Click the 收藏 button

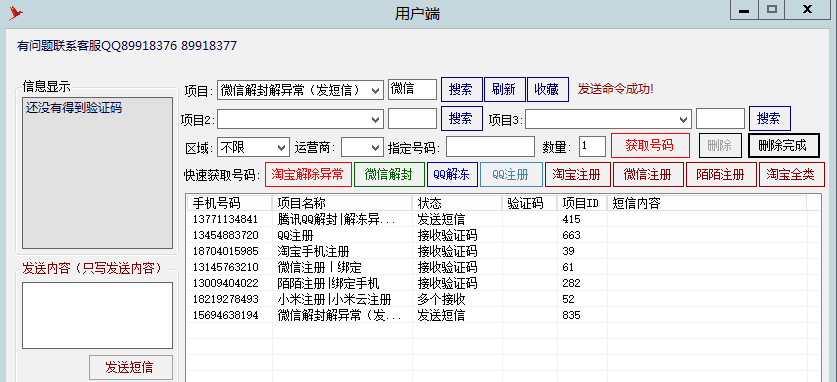pos(547,90)
